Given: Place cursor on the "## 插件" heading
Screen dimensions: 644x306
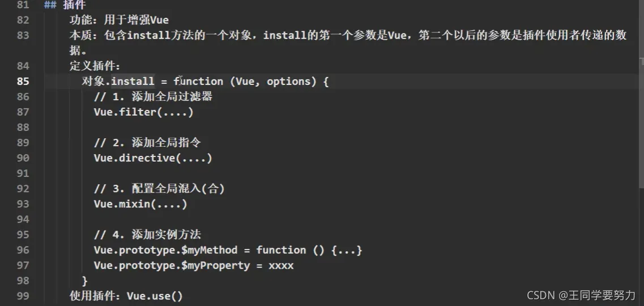Looking at the screenshot, I should click(65, 5).
